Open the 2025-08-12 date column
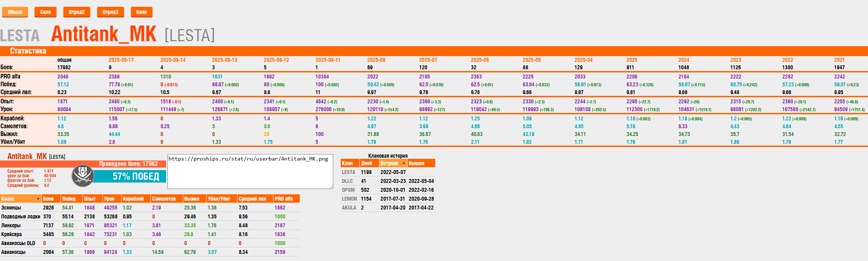 tap(276, 60)
